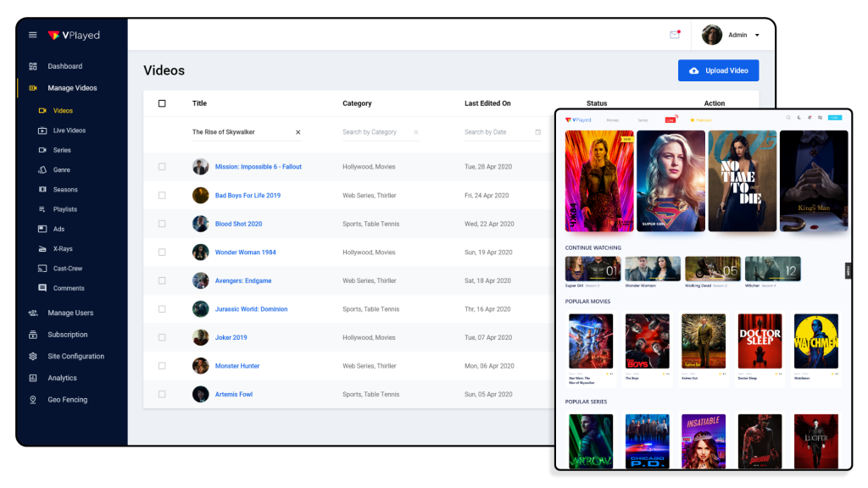868x488 pixels.
Task: Open the Comments management section
Action: (x=69, y=288)
